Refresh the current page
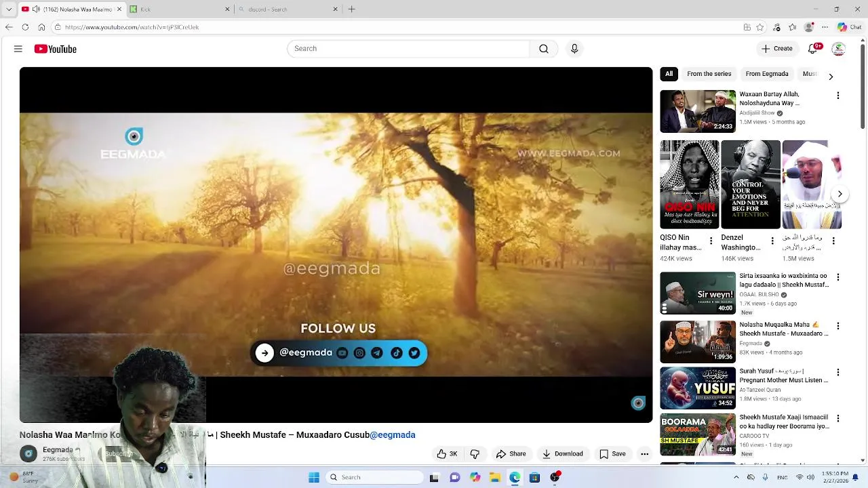This screenshot has height=488, width=868. point(25,27)
